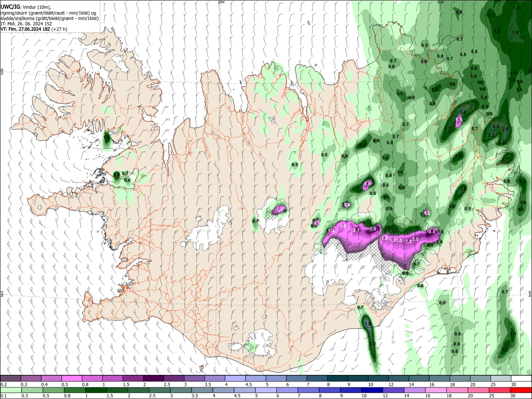
Task: Pick the dark purple 2 snow legend swatch
Action: (153, 379)
